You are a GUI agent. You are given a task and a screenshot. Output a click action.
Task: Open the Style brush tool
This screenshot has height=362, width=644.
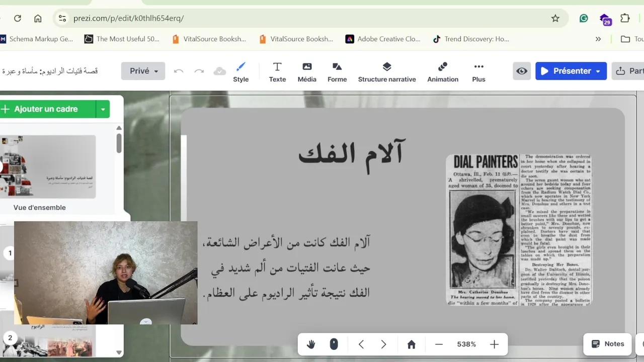point(241,72)
